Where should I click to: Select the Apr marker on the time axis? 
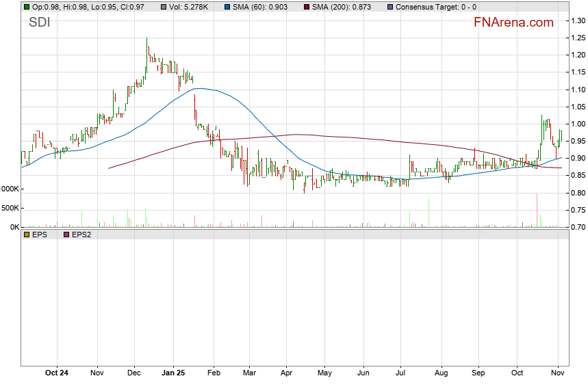click(286, 373)
